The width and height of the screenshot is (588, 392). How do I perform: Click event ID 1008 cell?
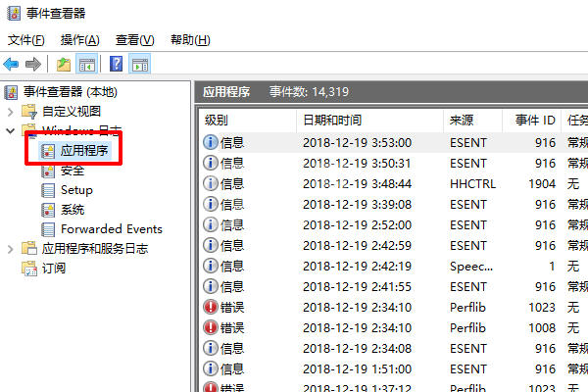[x=542, y=328]
